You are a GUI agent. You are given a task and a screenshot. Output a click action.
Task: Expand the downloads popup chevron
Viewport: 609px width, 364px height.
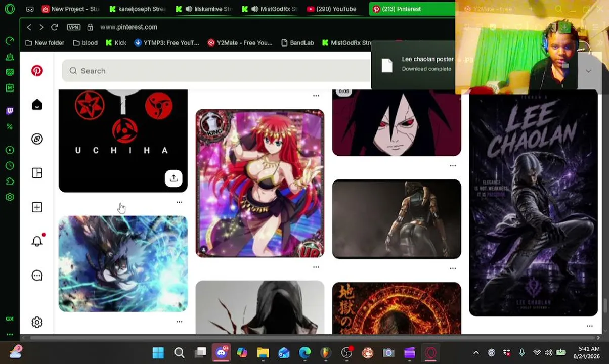(588, 71)
